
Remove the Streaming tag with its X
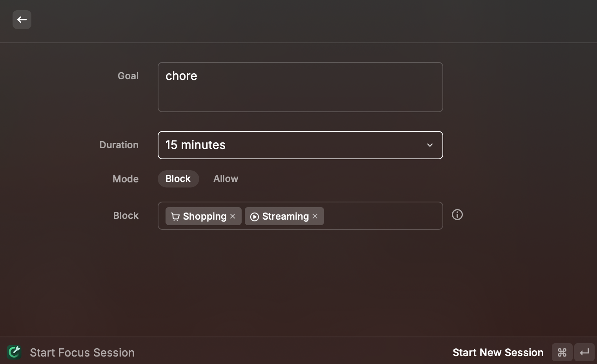(315, 216)
